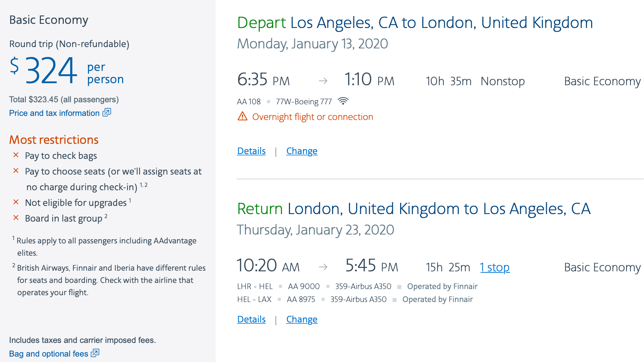Screen dimensions: 644x362
Task: Click the overnight flight warning triangle icon
Action: point(242,117)
